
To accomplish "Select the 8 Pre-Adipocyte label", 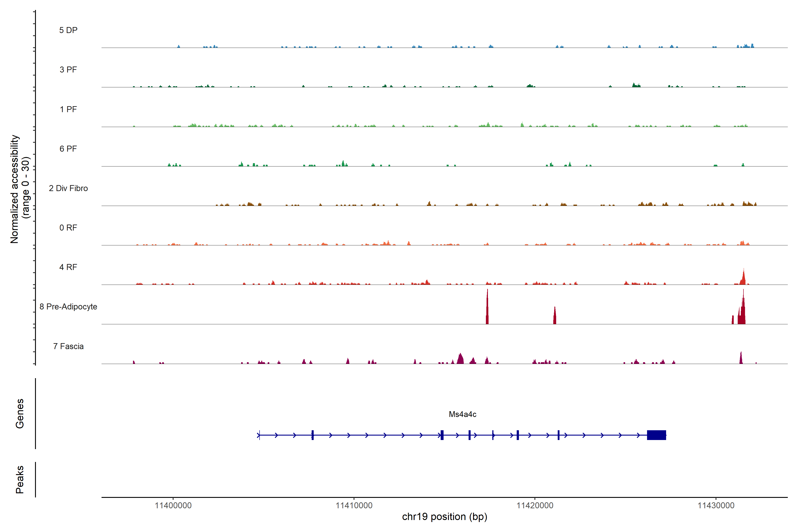I will (68, 307).
